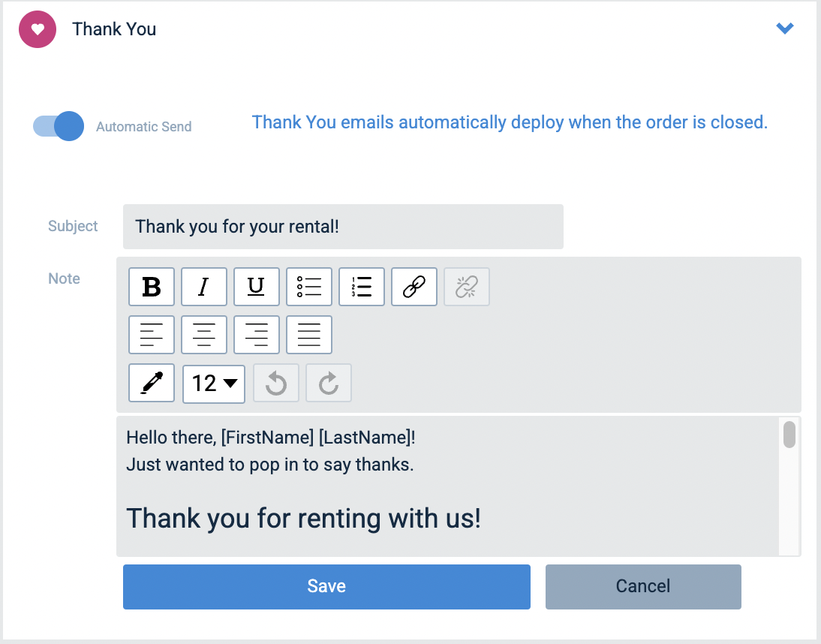Justify the note text
The height and width of the screenshot is (644, 821).
pyautogui.click(x=309, y=335)
